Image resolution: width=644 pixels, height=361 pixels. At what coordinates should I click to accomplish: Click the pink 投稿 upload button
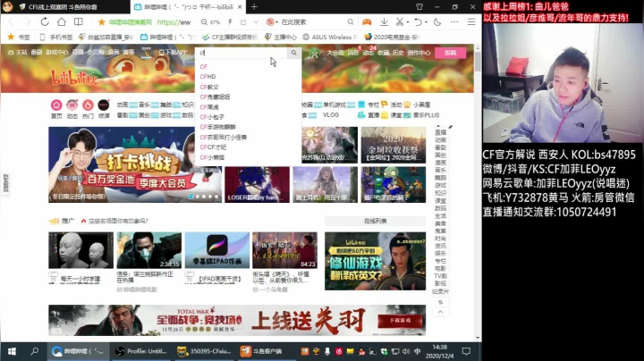pos(450,53)
